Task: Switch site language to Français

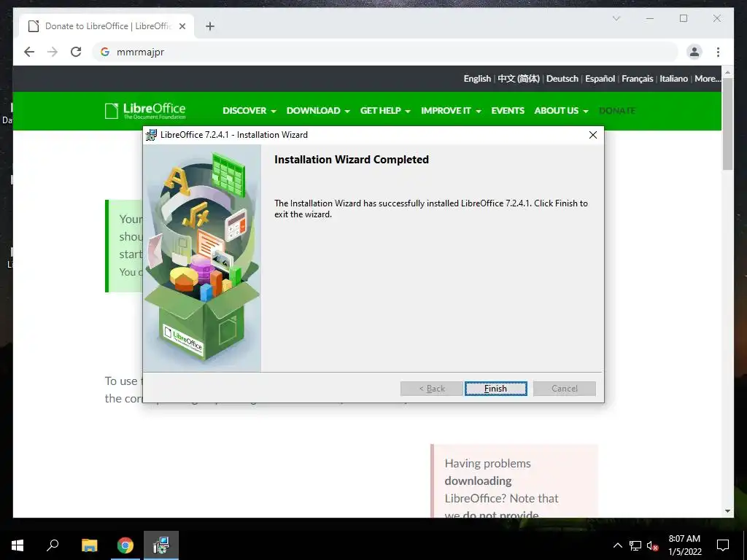Action: (x=637, y=79)
